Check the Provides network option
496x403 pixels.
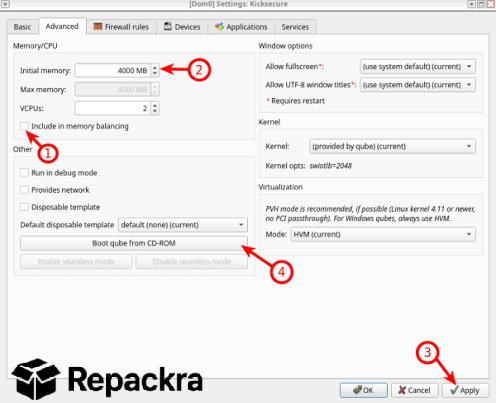pyautogui.click(x=24, y=190)
